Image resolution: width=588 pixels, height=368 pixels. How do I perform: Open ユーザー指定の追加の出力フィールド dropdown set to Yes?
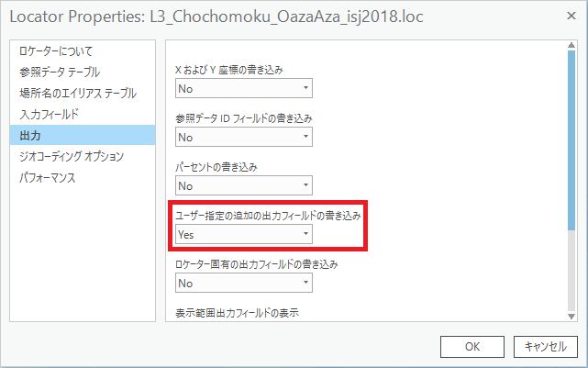244,234
